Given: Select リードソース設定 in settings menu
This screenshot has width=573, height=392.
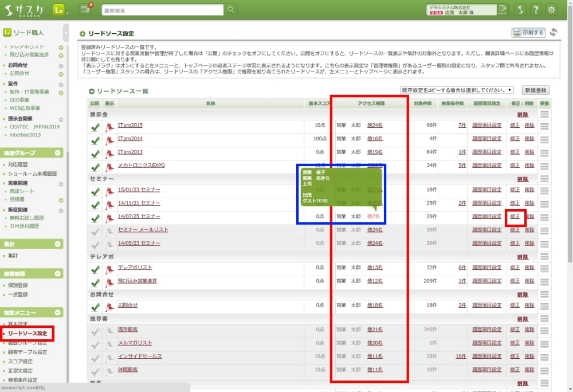Looking at the screenshot, I should (x=28, y=334).
